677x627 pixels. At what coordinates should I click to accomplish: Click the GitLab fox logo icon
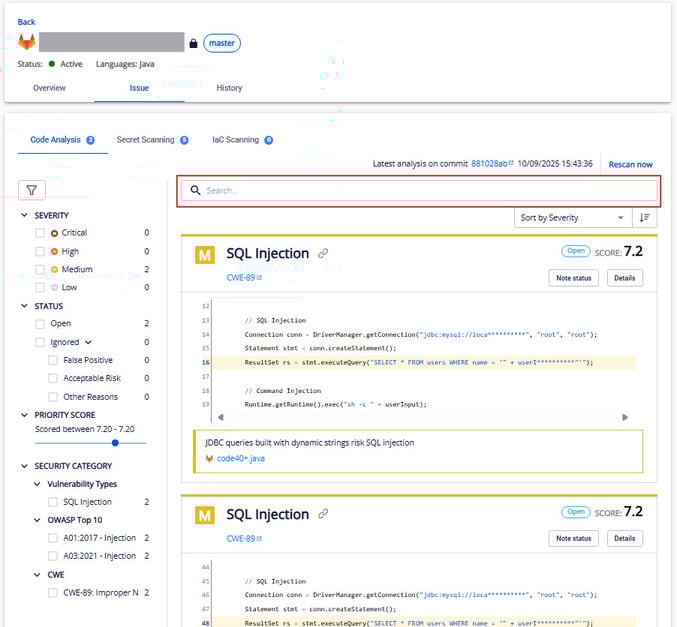point(27,43)
